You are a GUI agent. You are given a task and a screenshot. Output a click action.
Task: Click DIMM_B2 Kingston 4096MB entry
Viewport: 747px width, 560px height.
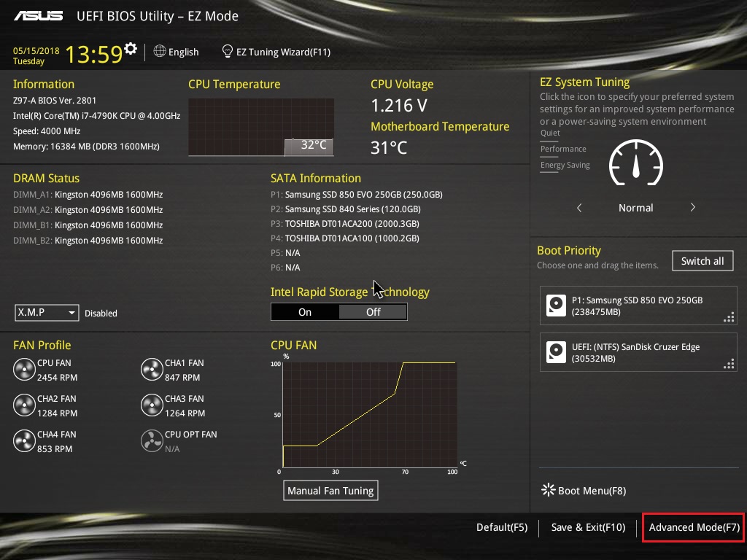pos(88,240)
